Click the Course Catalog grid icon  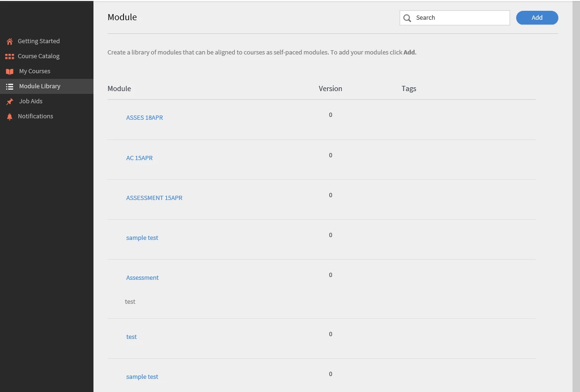tap(9, 56)
